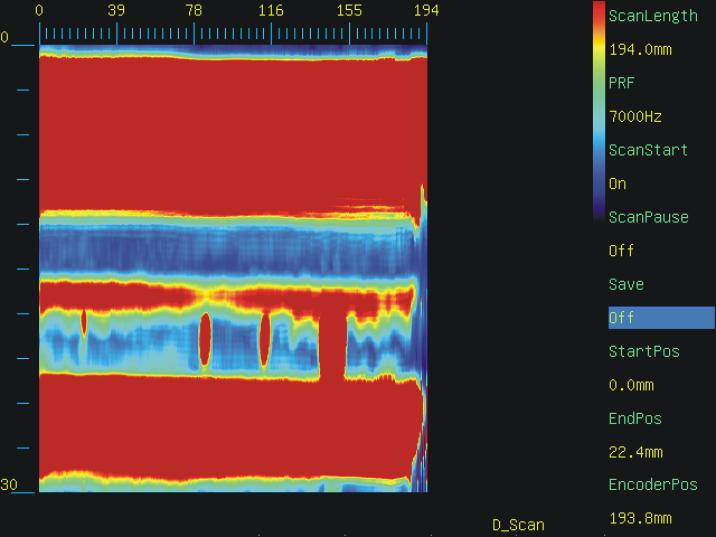The height and width of the screenshot is (537, 716).
Task: Select the StartPos parameter label
Action: click(644, 351)
